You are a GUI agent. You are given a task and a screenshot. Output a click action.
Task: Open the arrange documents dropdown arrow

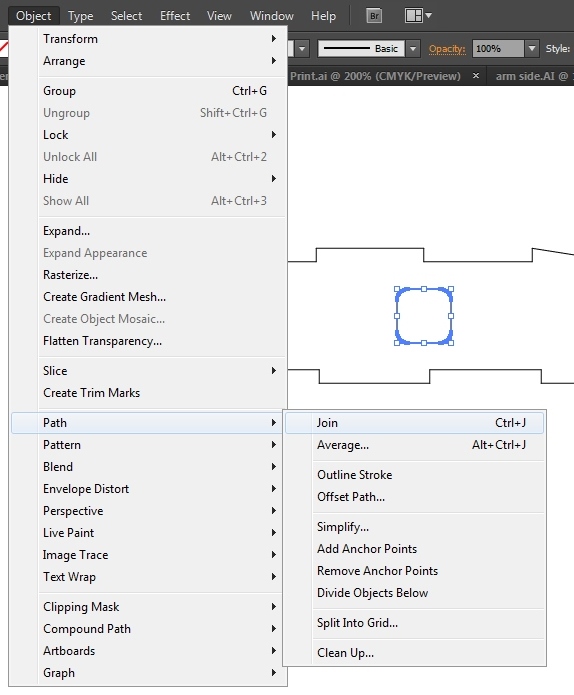coord(428,16)
